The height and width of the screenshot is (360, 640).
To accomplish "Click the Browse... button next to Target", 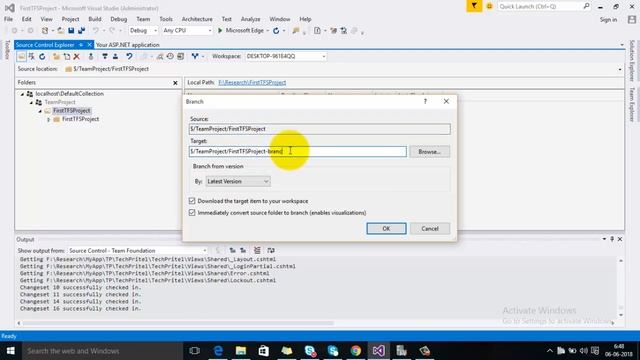I will [429, 151].
